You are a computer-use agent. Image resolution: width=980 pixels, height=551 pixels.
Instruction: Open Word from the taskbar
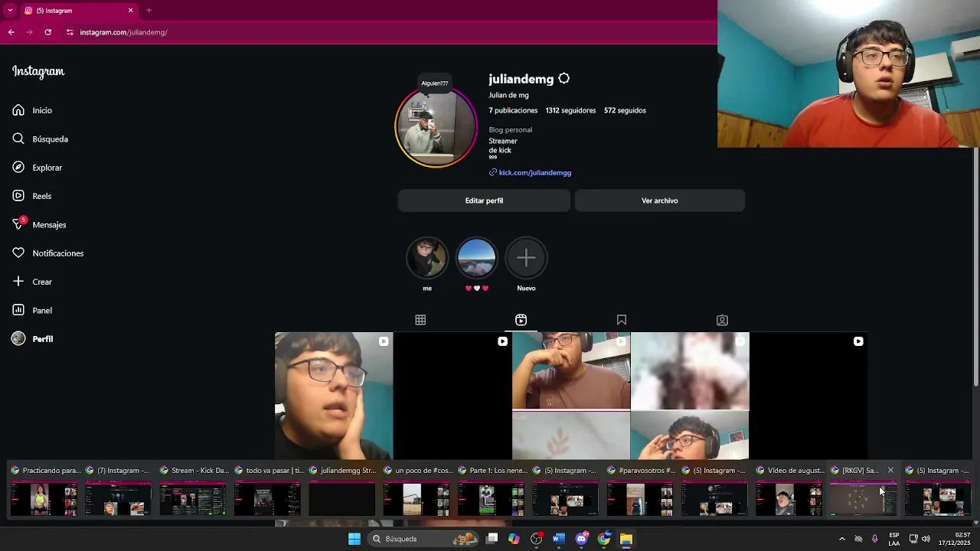point(559,539)
